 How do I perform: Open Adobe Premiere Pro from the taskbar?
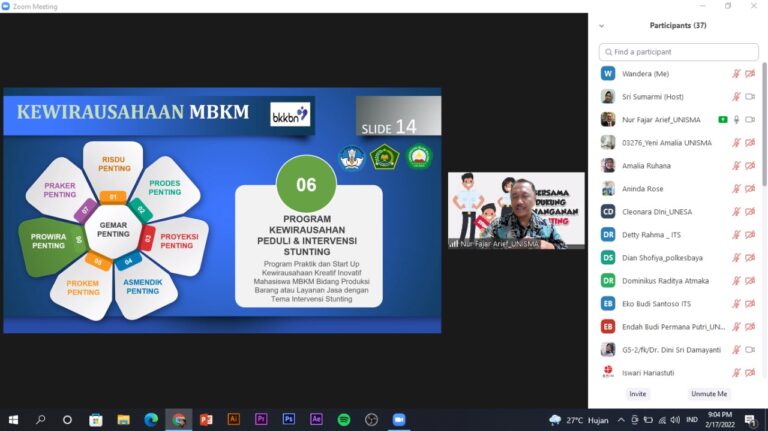click(x=261, y=419)
